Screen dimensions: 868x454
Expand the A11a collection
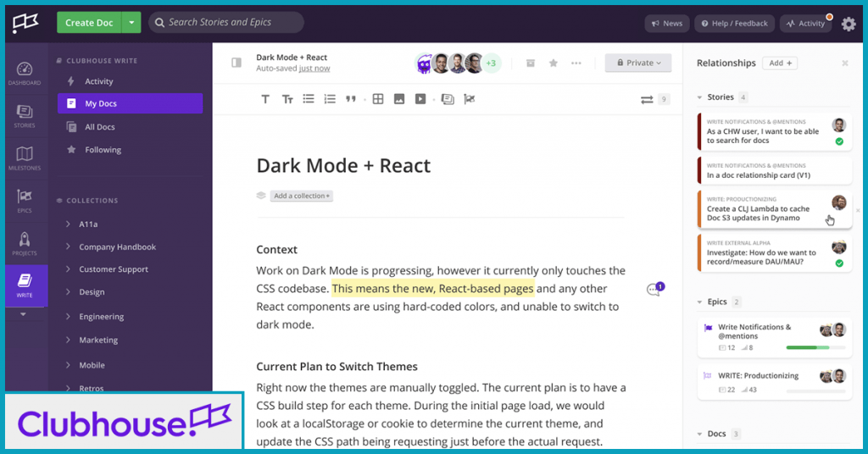click(x=68, y=224)
